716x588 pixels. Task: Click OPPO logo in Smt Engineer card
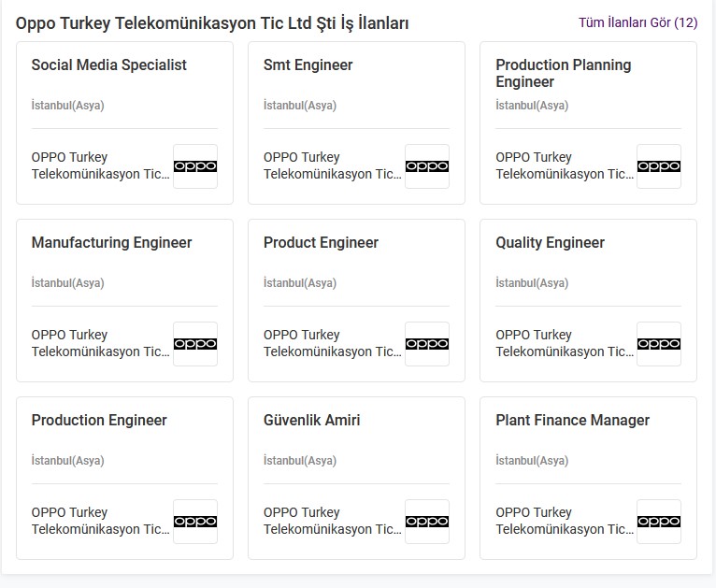point(426,166)
